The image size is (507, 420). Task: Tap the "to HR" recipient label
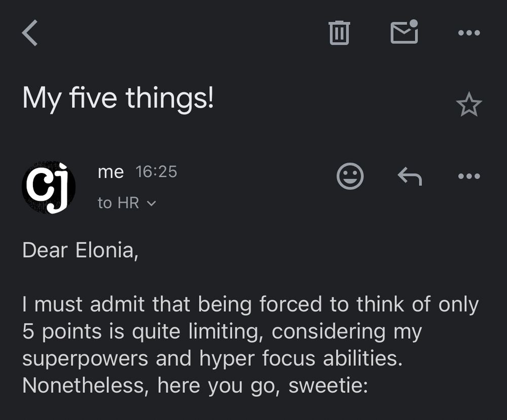click(118, 203)
